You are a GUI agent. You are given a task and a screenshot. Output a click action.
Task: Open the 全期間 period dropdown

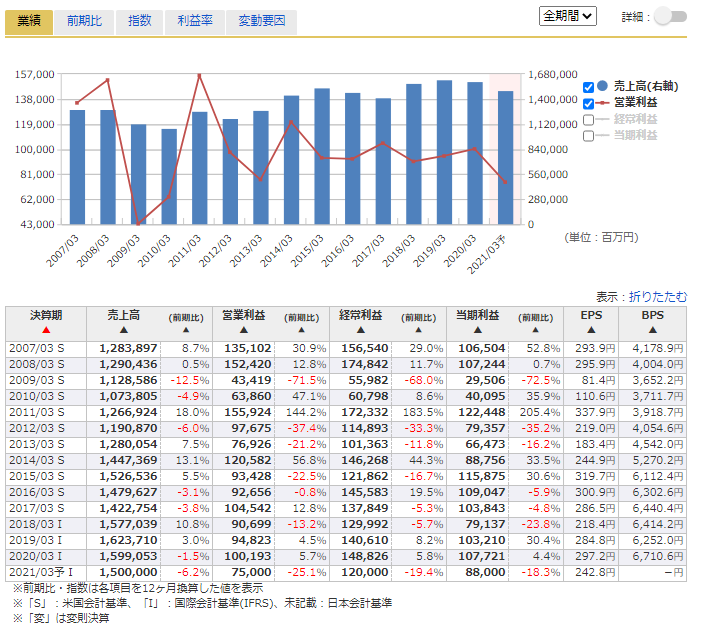pos(567,16)
